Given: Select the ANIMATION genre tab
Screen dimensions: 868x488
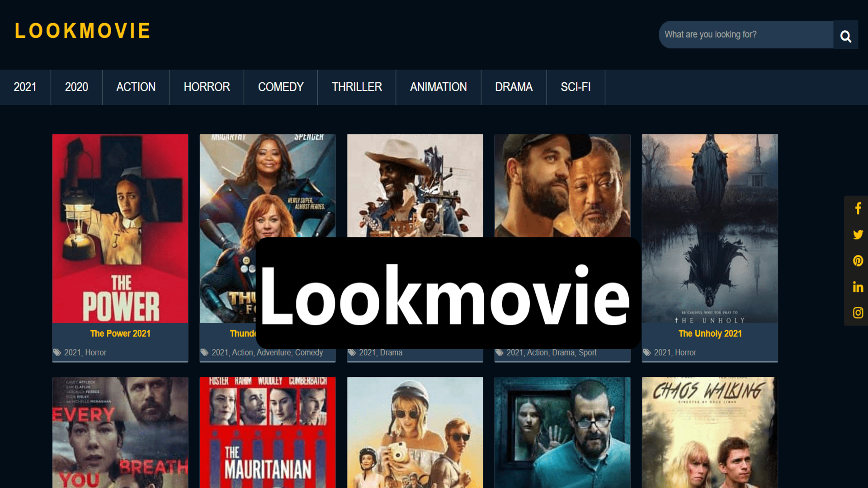Looking at the screenshot, I should point(438,87).
